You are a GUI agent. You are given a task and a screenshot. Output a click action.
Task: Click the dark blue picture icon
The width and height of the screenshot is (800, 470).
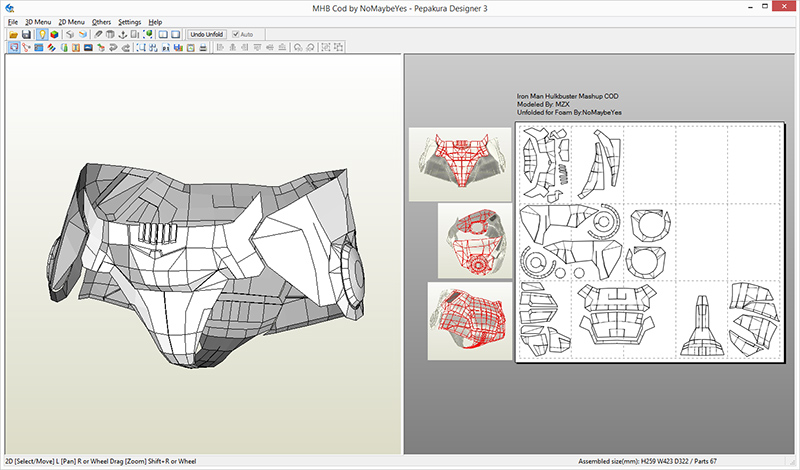pos(88,47)
